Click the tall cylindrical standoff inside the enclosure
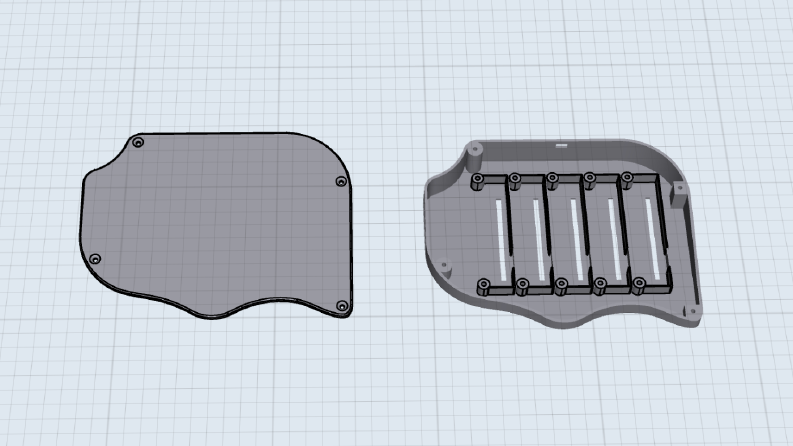Screen dimensions: 793x446 tap(474, 157)
